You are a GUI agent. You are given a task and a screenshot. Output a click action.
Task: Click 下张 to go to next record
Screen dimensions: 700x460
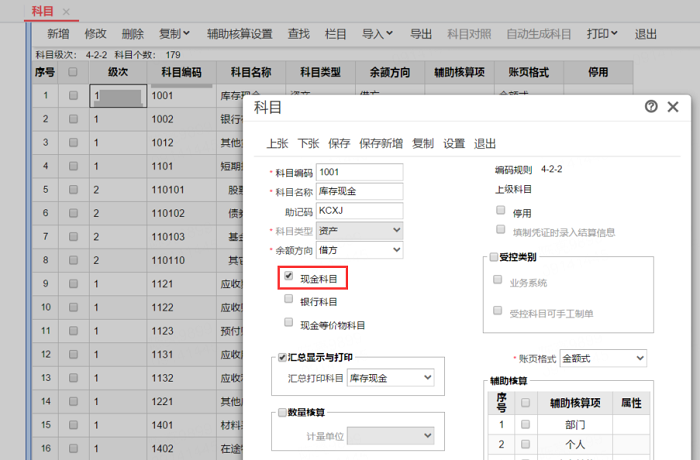tap(308, 143)
